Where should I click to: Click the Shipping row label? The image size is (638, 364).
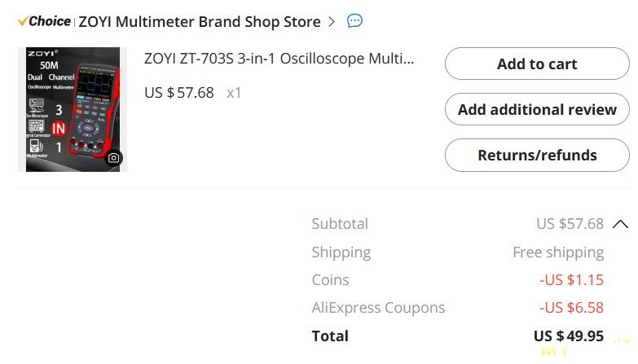(341, 252)
